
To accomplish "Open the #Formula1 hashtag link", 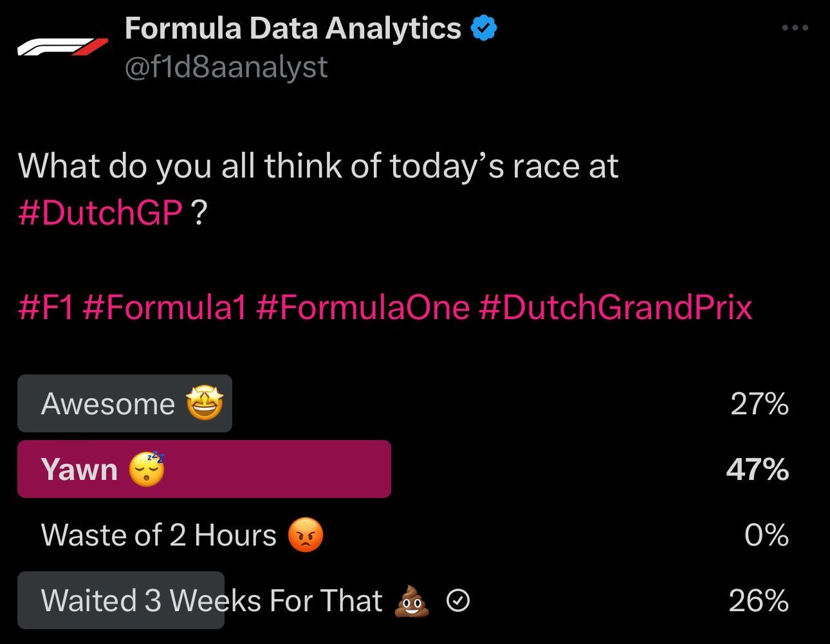I will [x=165, y=306].
